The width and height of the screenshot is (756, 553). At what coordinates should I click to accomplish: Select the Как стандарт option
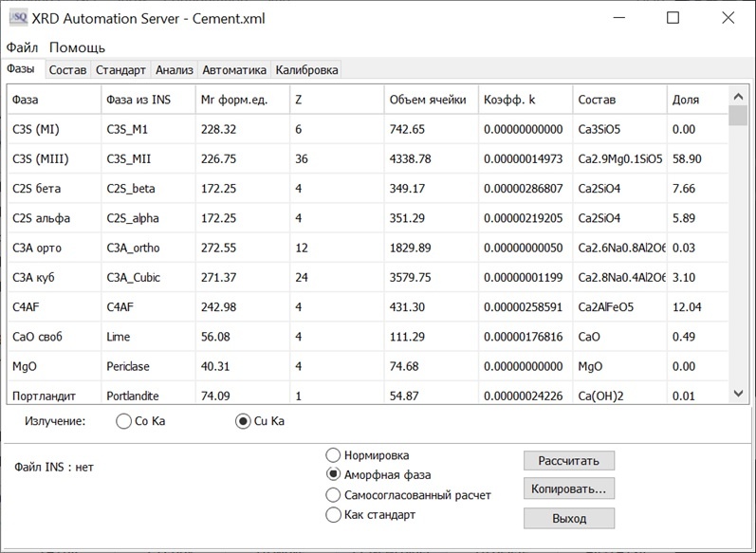pos(333,515)
